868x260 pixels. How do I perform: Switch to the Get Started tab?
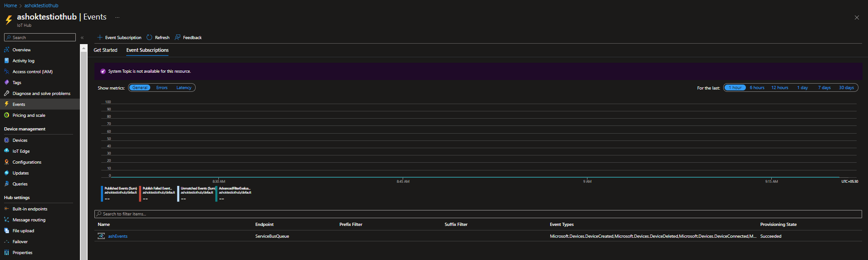point(105,50)
